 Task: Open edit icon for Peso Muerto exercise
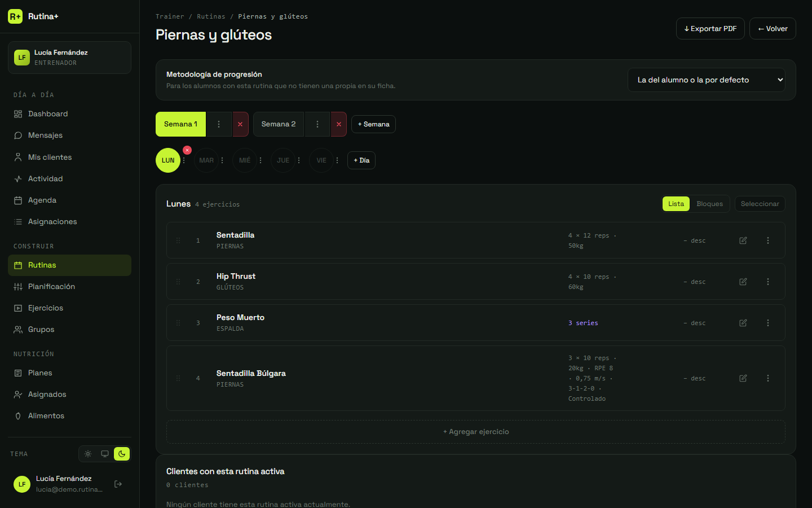pyautogui.click(x=743, y=323)
